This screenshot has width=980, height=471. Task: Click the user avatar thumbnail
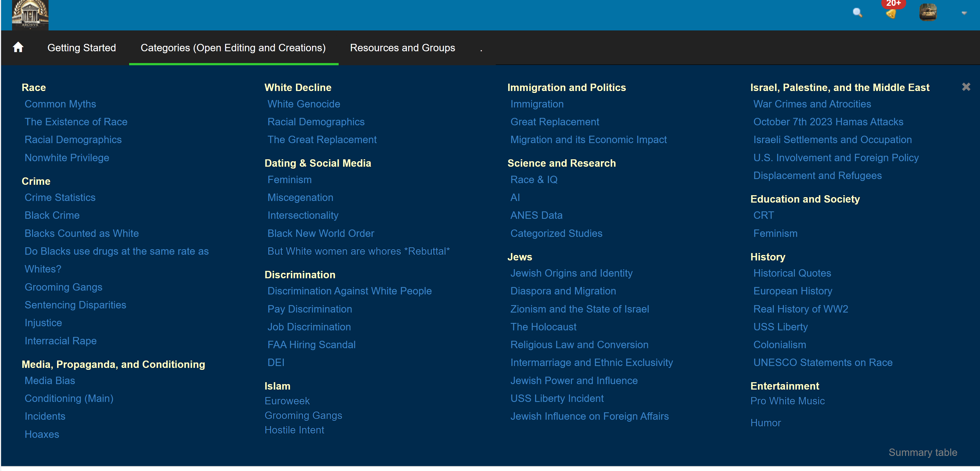pos(928,13)
